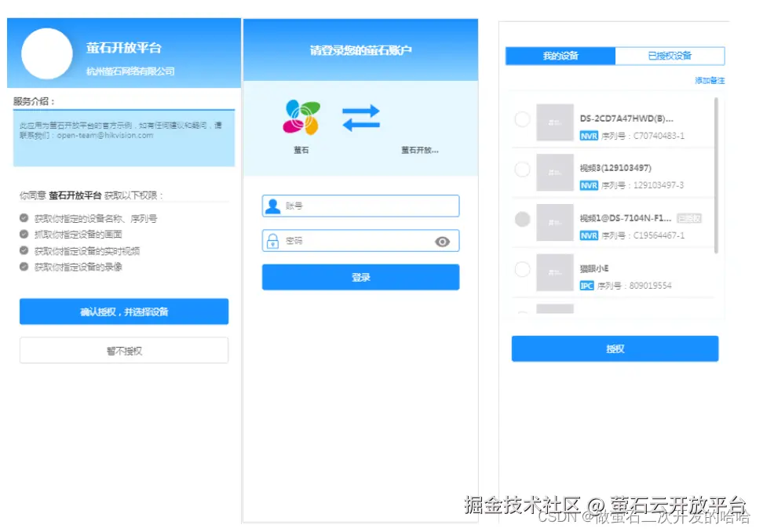Click the check icon beside 获取你指定的设备名称、序列号

pyautogui.click(x=24, y=218)
